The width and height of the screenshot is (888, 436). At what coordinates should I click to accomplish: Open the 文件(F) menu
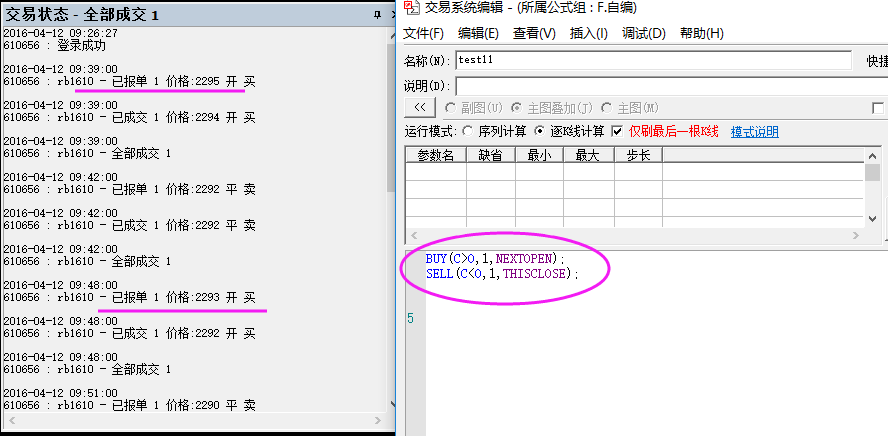pos(424,34)
